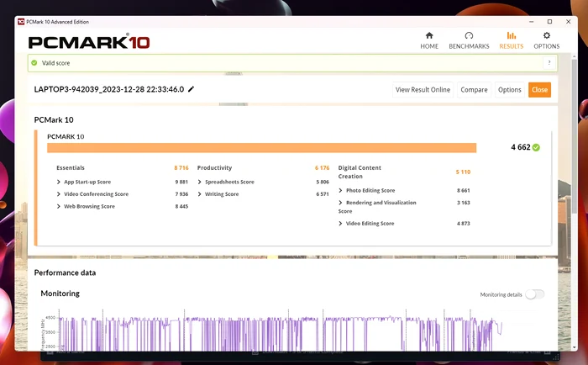Maximize the PCMark 10 window
Viewport: 588px width, 365px height.
coord(549,22)
